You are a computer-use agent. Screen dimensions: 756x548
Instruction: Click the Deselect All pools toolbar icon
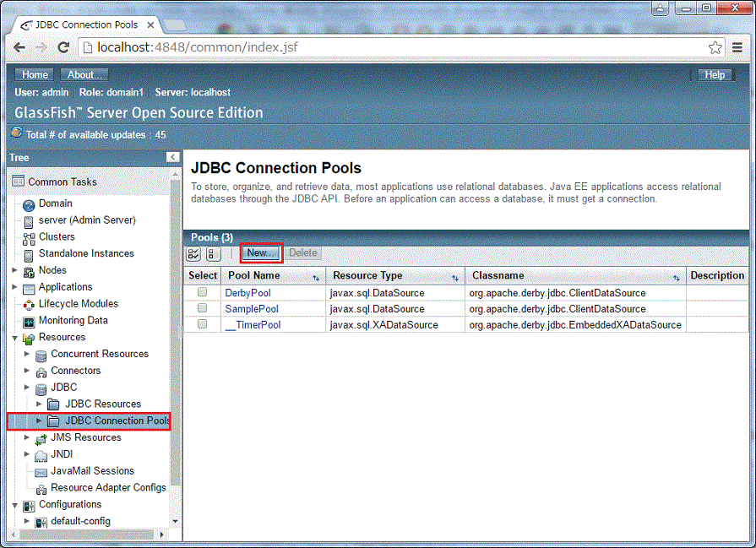tap(213, 254)
